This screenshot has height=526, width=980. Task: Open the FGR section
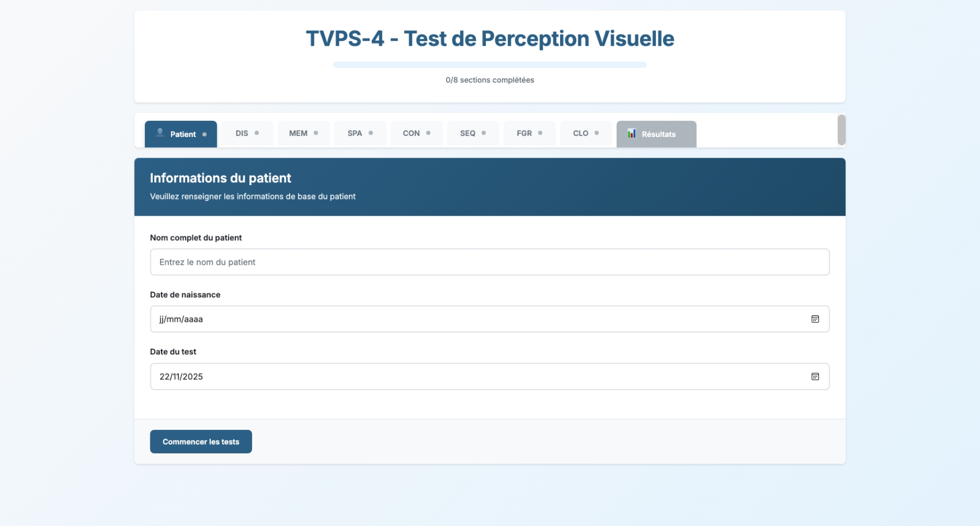[x=529, y=133]
